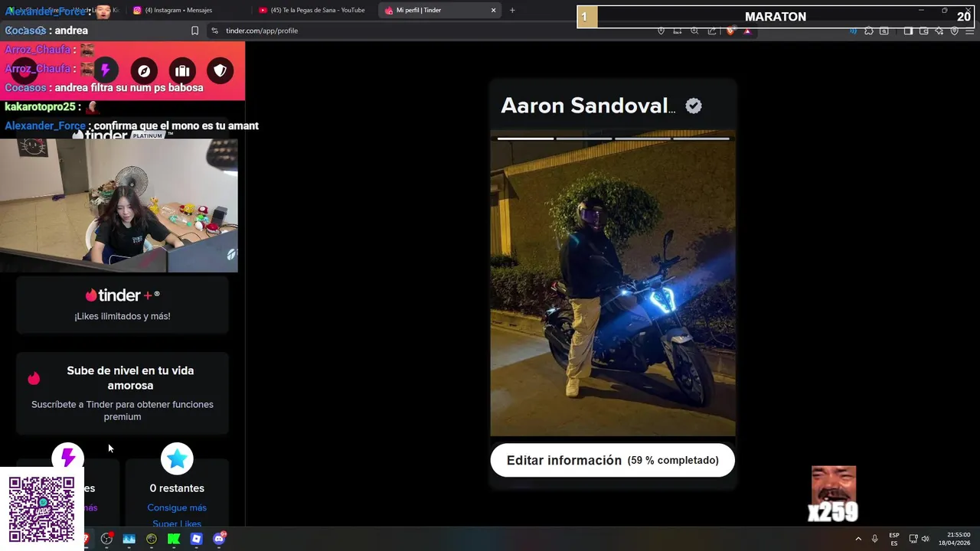Close the Mi perfil Tinder tab
The height and width of the screenshot is (551, 980).
(494, 10)
